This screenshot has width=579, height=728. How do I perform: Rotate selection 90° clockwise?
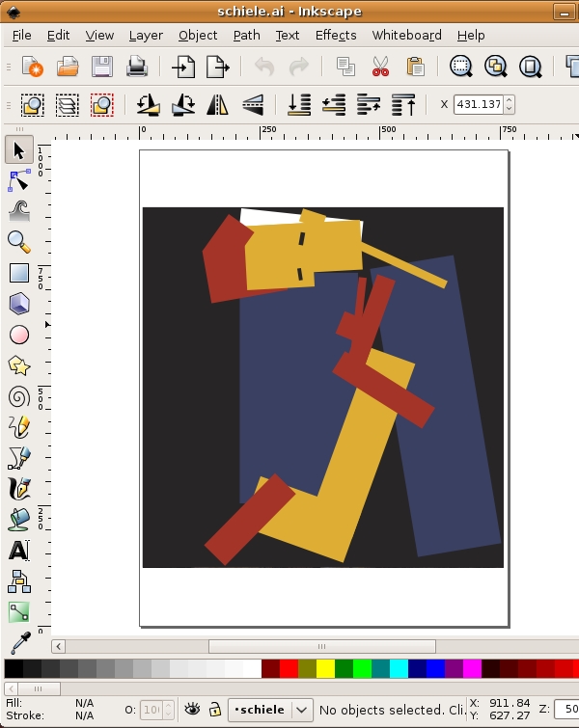[183, 104]
